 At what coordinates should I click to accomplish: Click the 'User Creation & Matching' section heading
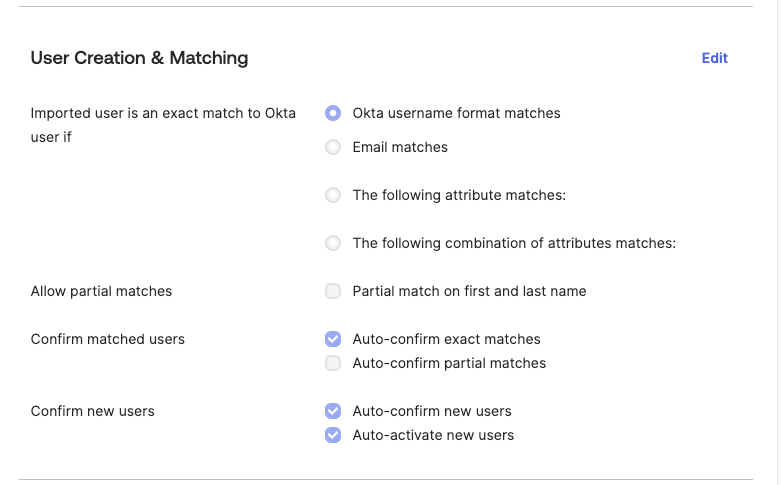coord(139,58)
